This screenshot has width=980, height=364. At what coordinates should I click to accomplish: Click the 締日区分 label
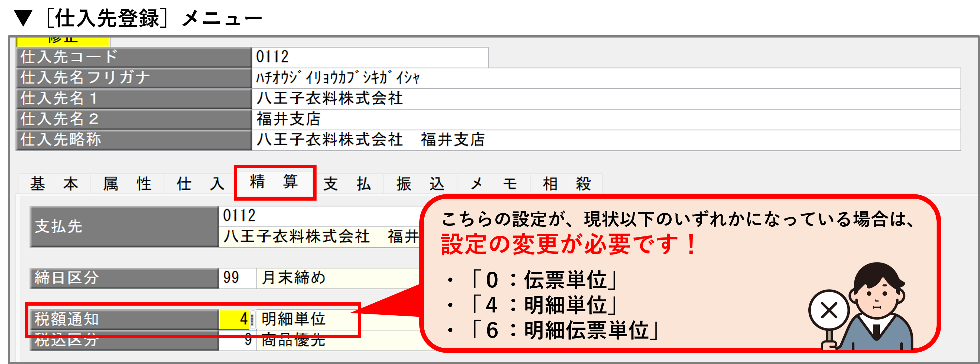[x=124, y=278]
